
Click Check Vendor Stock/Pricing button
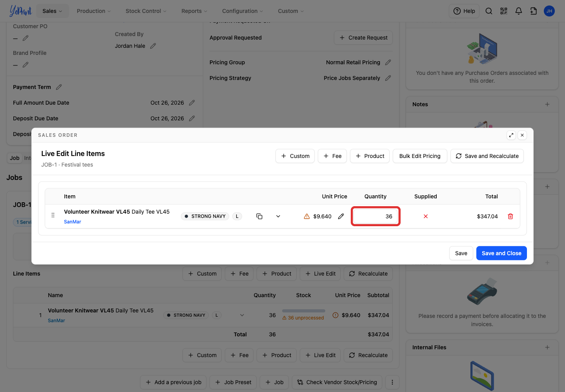point(337,382)
